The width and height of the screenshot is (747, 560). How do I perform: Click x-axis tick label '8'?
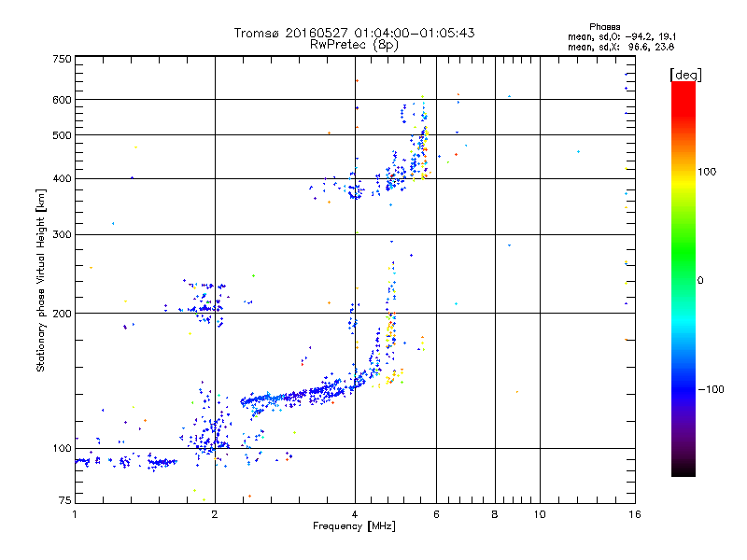click(x=495, y=514)
